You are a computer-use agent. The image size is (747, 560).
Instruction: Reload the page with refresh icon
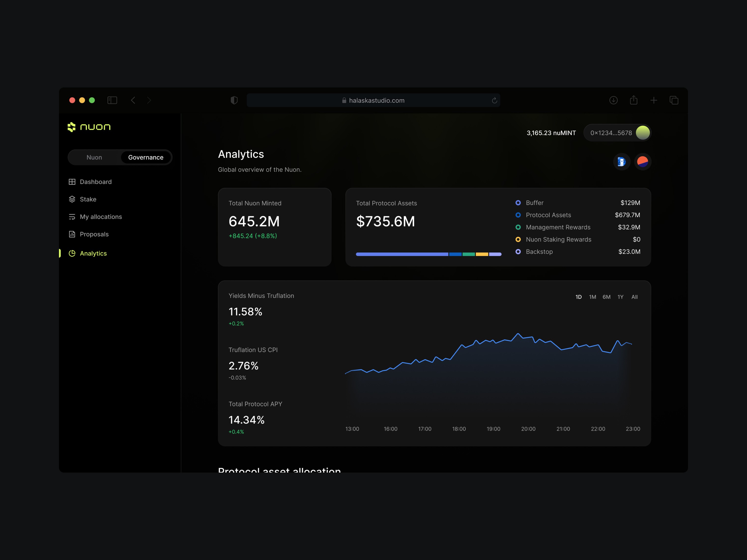tap(494, 101)
